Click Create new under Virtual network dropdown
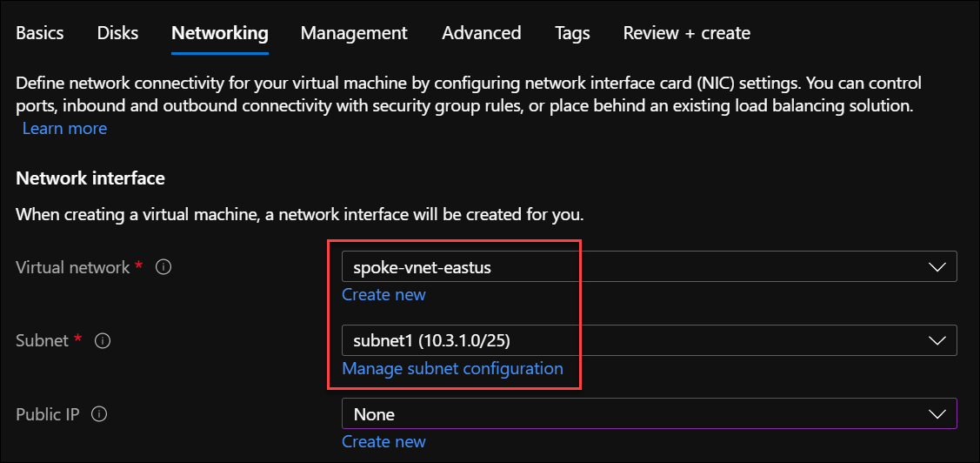The width and height of the screenshot is (980, 463). coord(383,294)
